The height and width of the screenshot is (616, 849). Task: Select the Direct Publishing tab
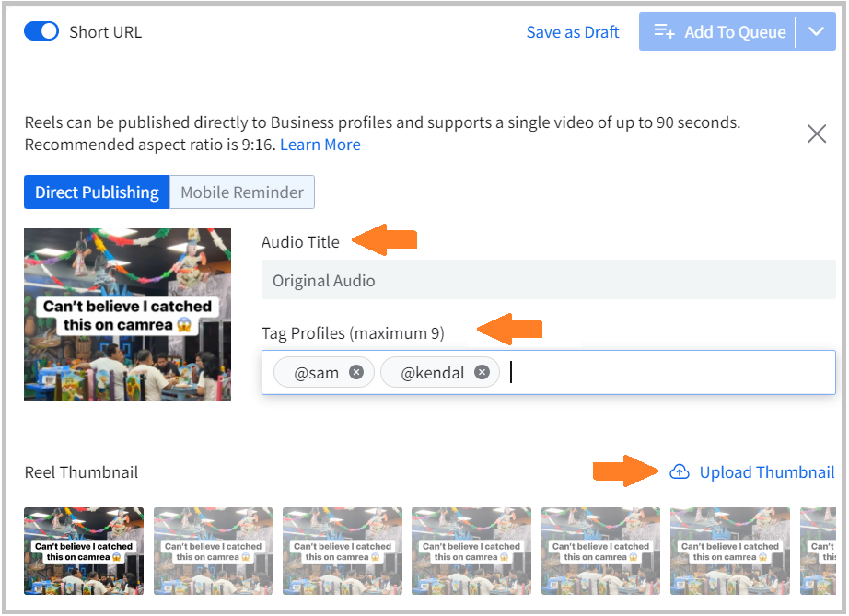97,192
